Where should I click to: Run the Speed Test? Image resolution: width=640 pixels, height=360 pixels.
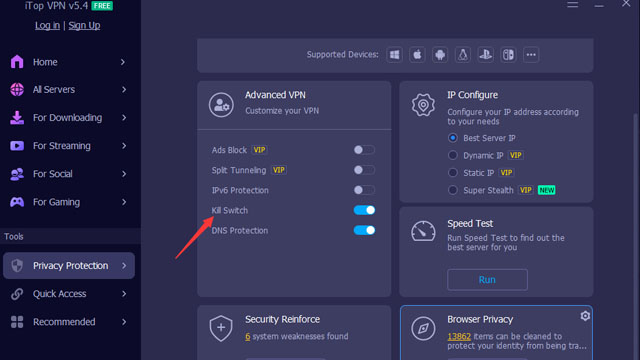487,280
